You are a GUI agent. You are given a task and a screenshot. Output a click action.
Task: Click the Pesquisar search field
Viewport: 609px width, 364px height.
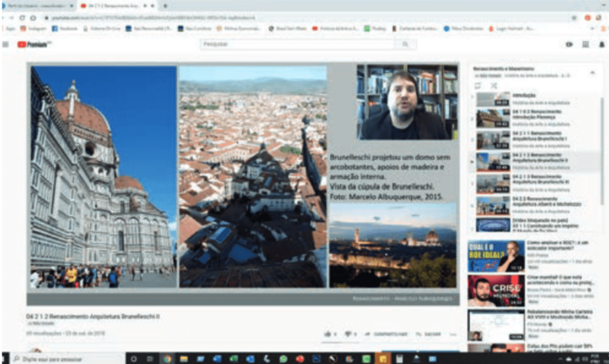[x=298, y=45]
